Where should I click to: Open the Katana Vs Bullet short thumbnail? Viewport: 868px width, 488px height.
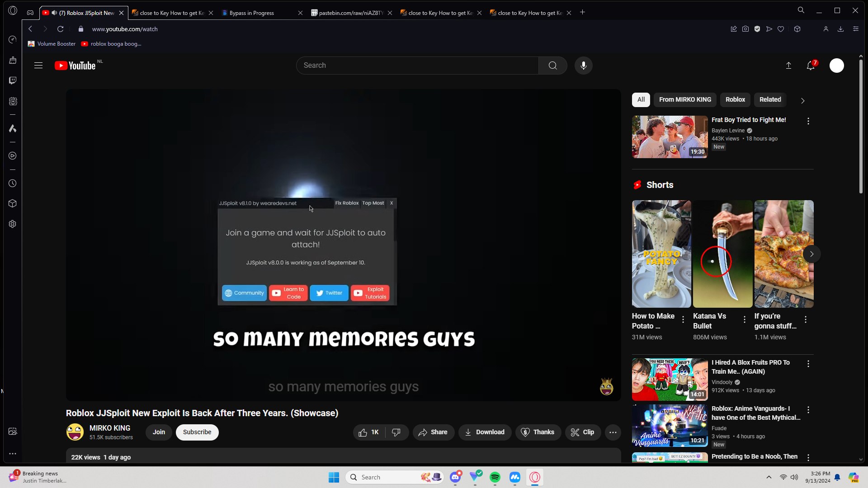point(723,254)
